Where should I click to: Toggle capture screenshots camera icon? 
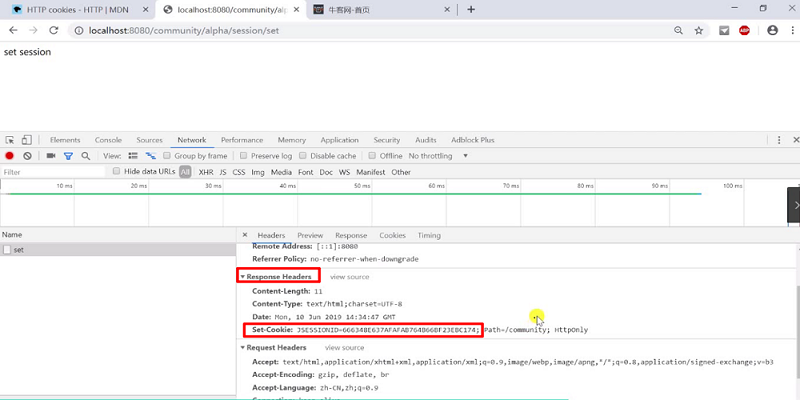pyautogui.click(x=51, y=156)
